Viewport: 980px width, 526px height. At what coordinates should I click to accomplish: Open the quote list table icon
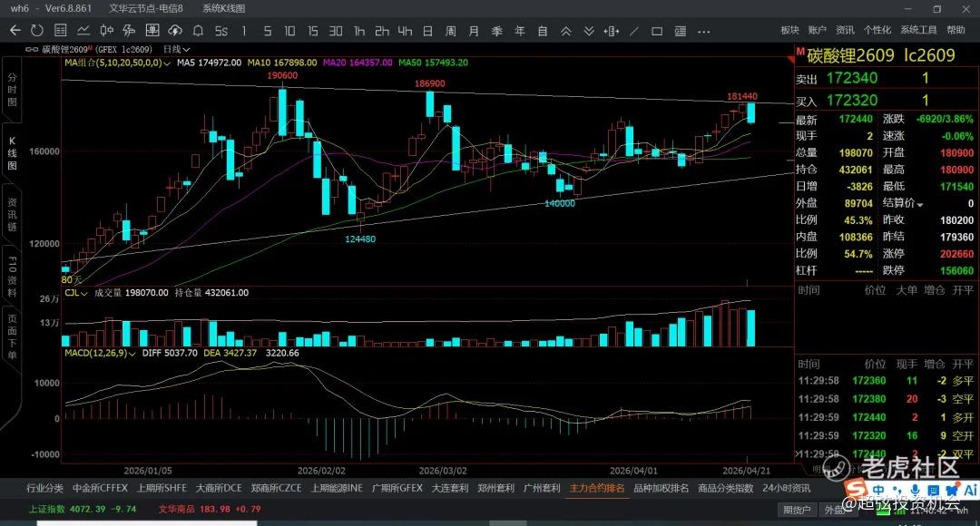(x=61, y=31)
